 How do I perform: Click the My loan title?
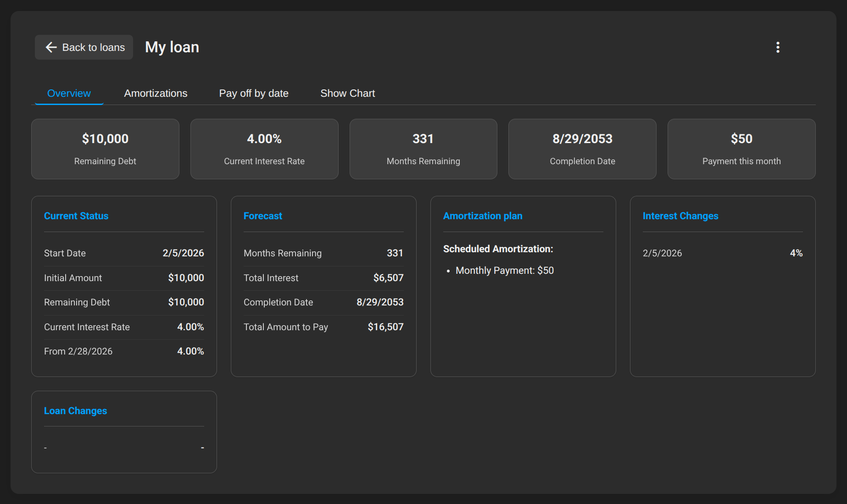[171, 47]
